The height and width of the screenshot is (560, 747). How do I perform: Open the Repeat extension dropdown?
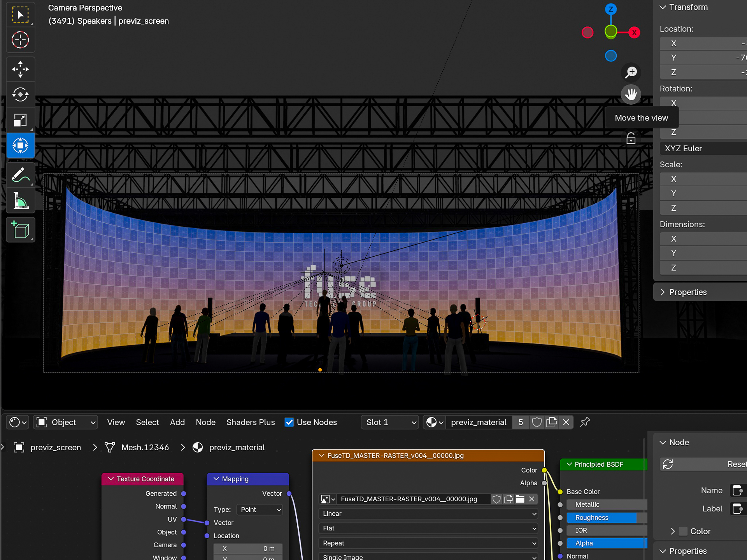point(428,543)
